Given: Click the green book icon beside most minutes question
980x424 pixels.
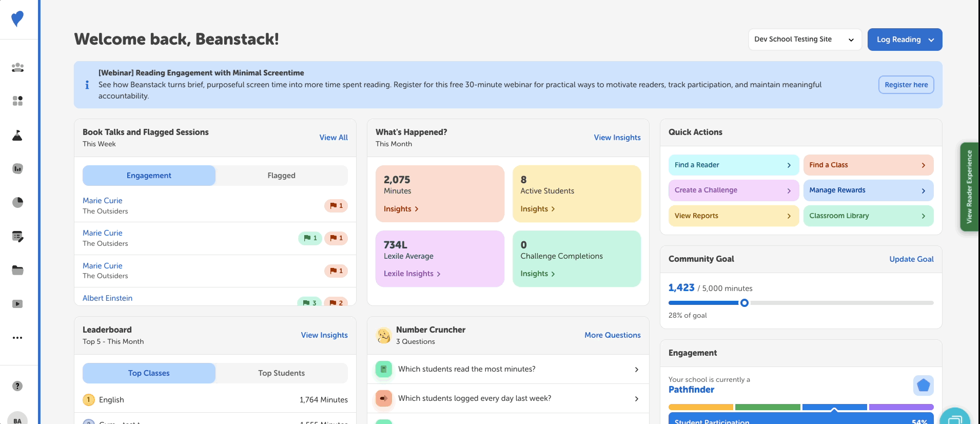Looking at the screenshot, I should pos(383,369).
